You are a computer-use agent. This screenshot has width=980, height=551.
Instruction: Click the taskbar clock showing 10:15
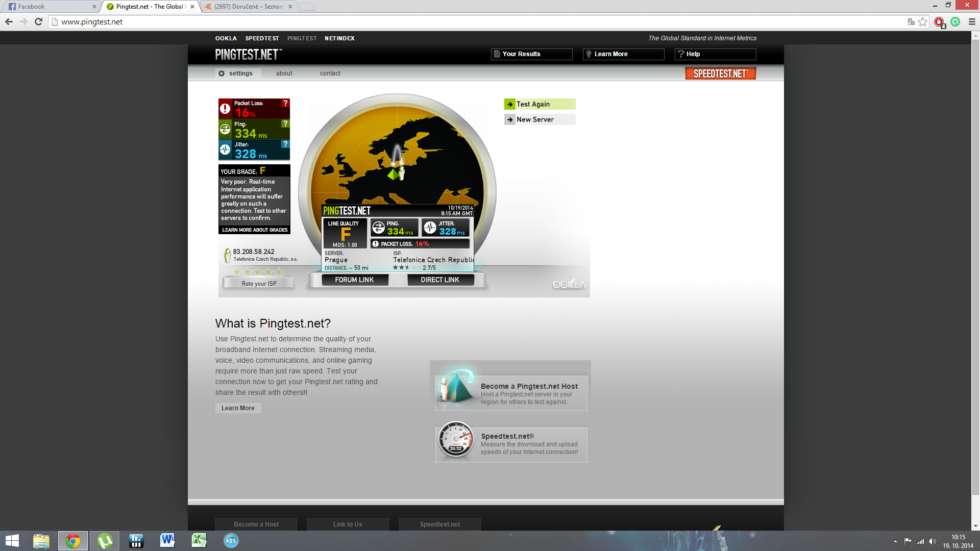pyautogui.click(x=958, y=541)
